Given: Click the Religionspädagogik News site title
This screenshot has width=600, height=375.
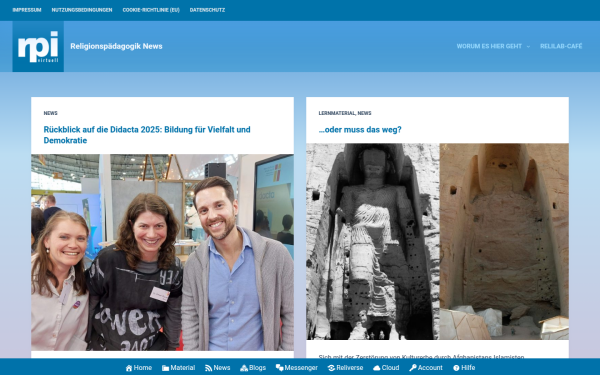Looking at the screenshot, I should 116,46.
